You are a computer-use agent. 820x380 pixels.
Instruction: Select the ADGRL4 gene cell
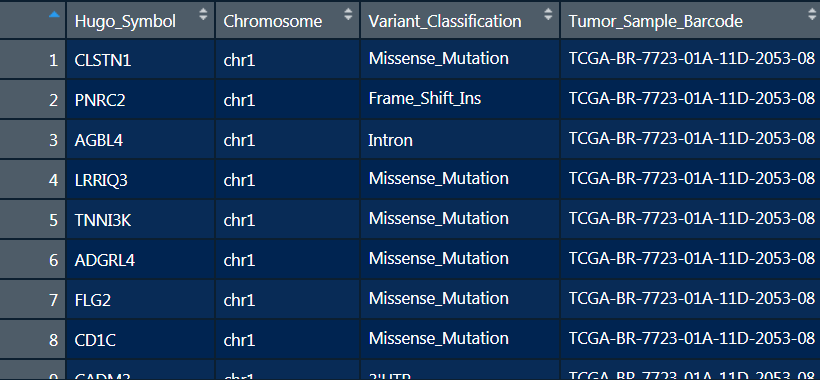pos(141,260)
